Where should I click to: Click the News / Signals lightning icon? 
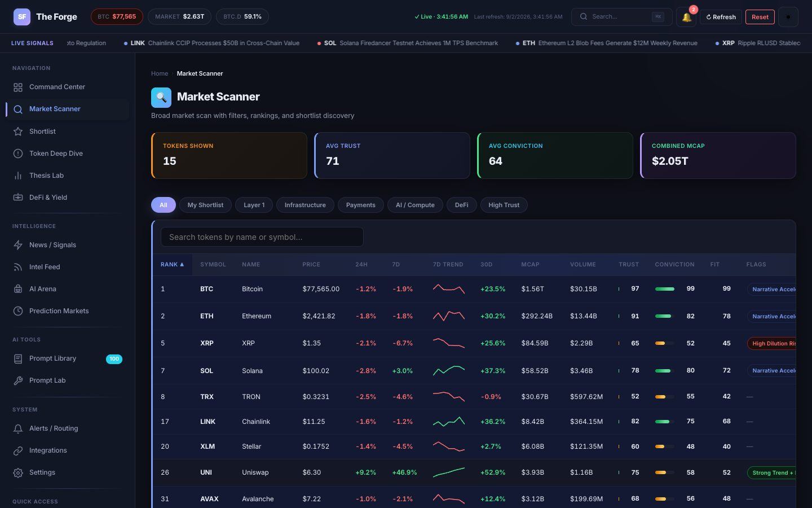tap(18, 245)
